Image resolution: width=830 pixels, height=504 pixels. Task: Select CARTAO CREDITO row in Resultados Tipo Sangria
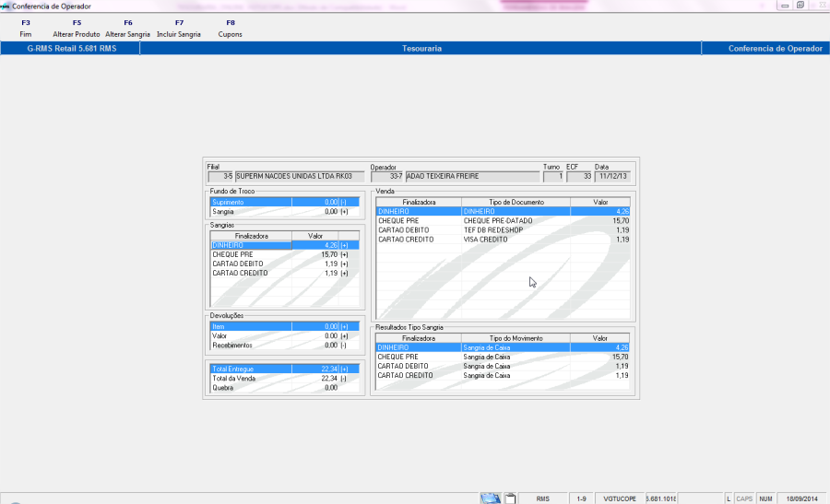click(x=503, y=376)
